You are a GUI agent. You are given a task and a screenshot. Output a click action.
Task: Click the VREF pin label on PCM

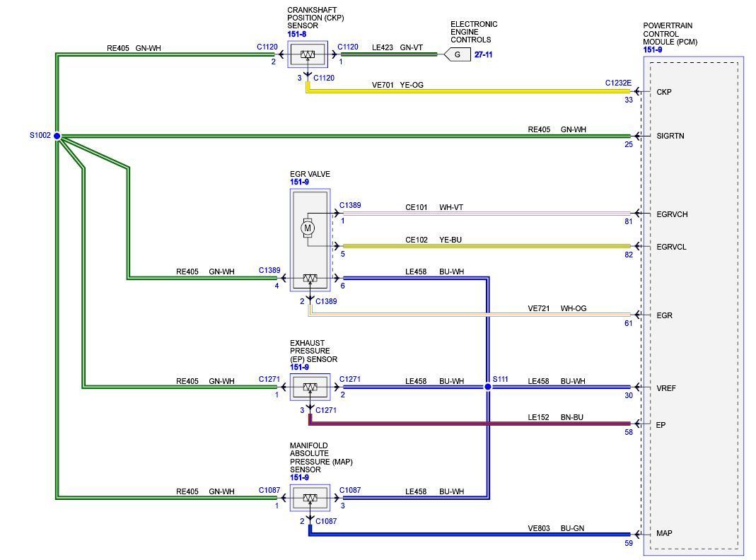[x=666, y=388]
